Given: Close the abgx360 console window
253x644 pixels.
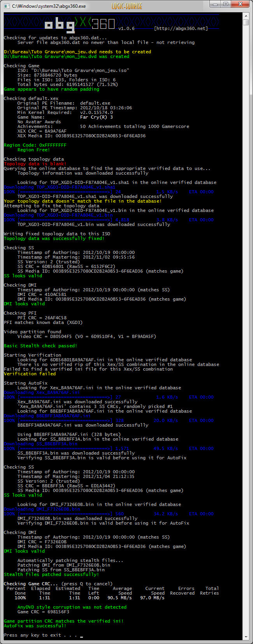Looking at the screenshot, I should click(x=240, y=4).
